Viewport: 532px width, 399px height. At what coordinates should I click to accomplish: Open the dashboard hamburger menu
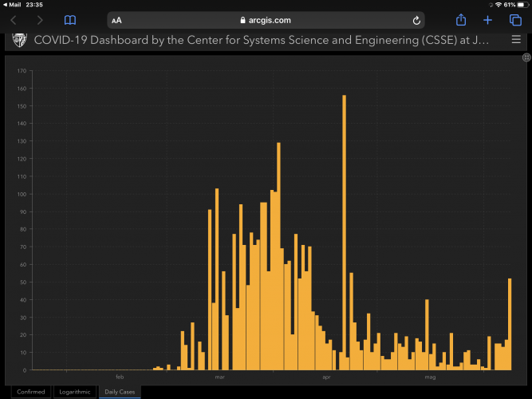point(515,38)
